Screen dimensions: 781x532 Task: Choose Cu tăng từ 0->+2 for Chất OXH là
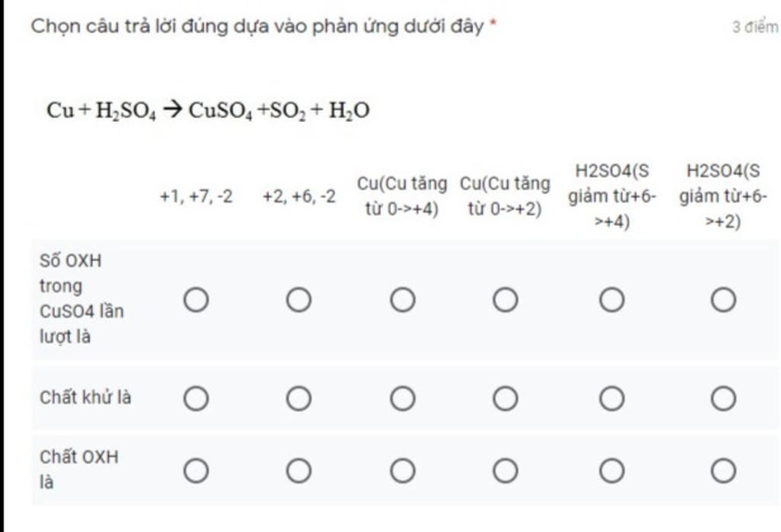click(506, 471)
